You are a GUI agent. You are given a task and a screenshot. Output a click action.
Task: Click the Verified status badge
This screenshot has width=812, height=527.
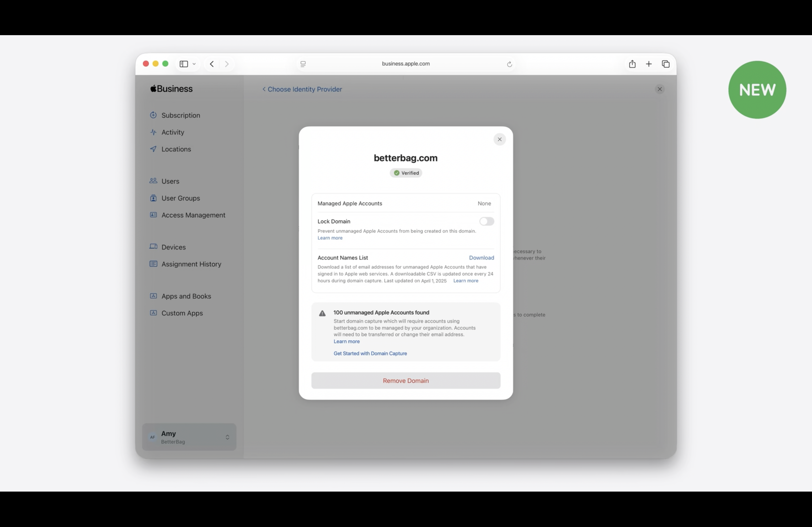(406, 173)
